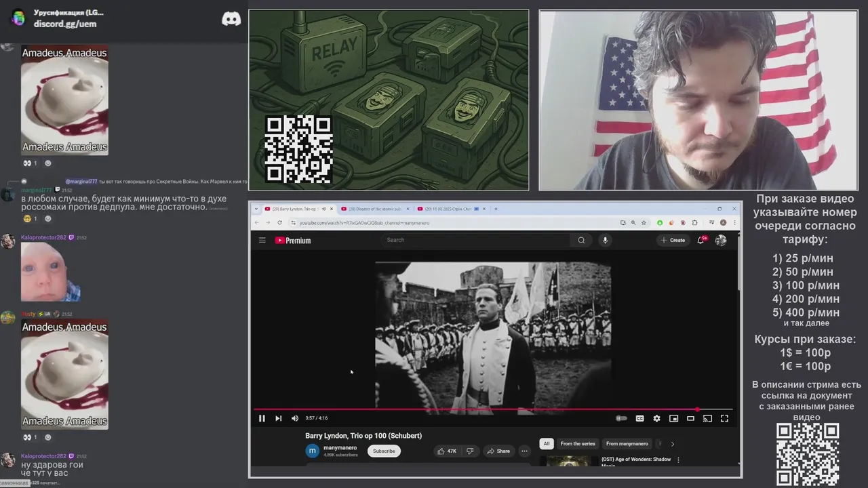
Task: Like the video with 47K likes
Action: click(447, 451)
